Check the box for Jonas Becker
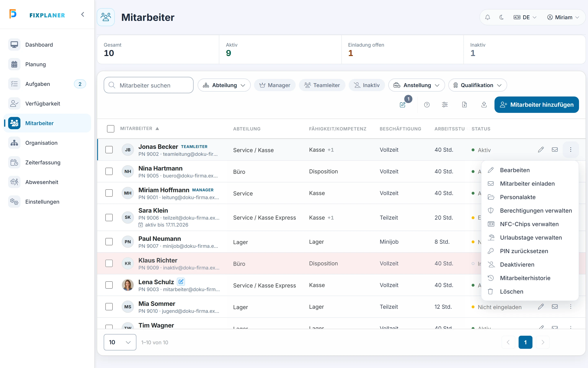Image resolution: width=588 pixels, height=368 pixels. click(x=109, y=150)
